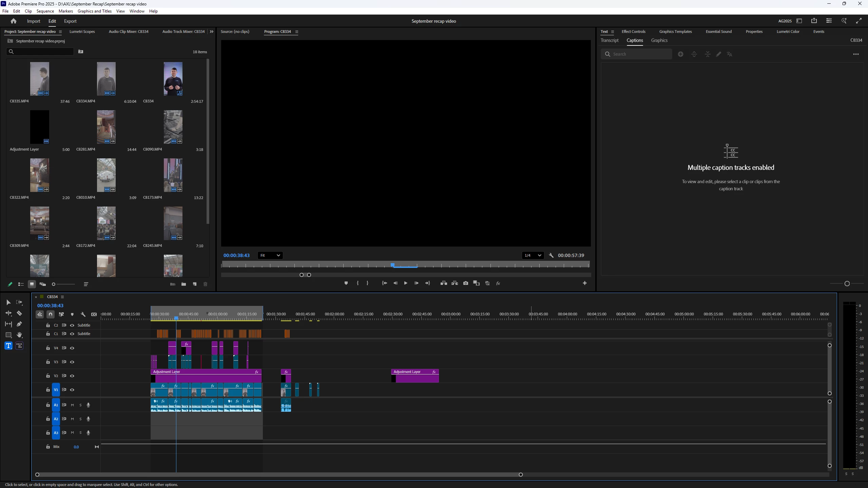868x488 pixels.
Task: Click the Export workspace button
Action: 70,21
